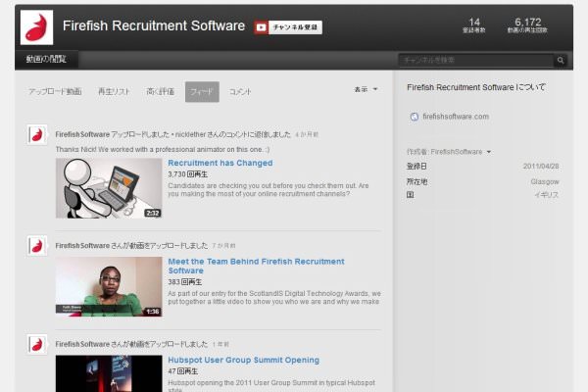This screenshot has height=392, width=588.
Task: Expand the 作成者: FirefishSoftware dropdown
Action: click(449, 152)
